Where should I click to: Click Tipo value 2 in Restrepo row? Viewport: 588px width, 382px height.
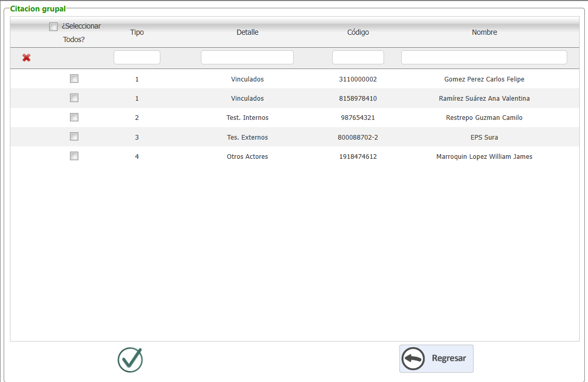(x=137, y=118)
